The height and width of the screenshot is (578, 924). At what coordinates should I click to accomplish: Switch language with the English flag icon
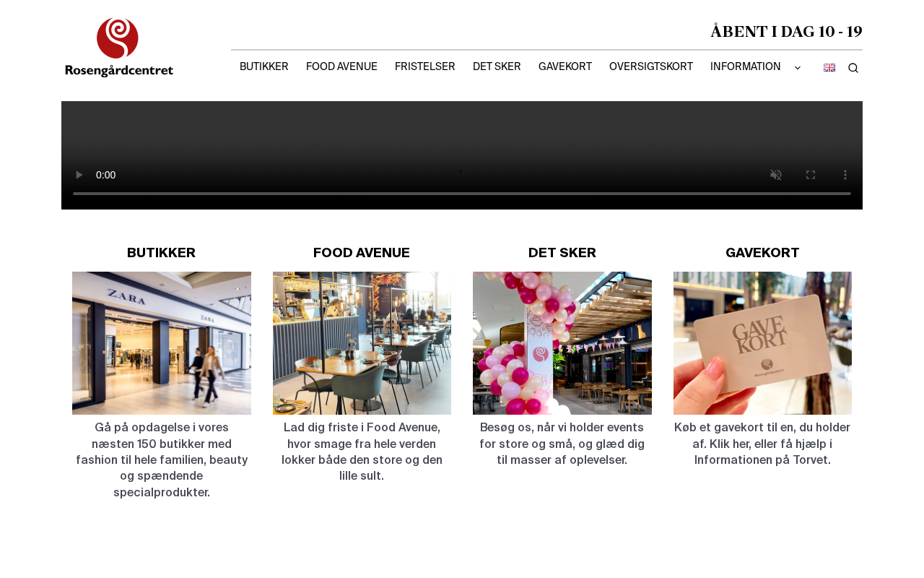[x=829, y=67]
